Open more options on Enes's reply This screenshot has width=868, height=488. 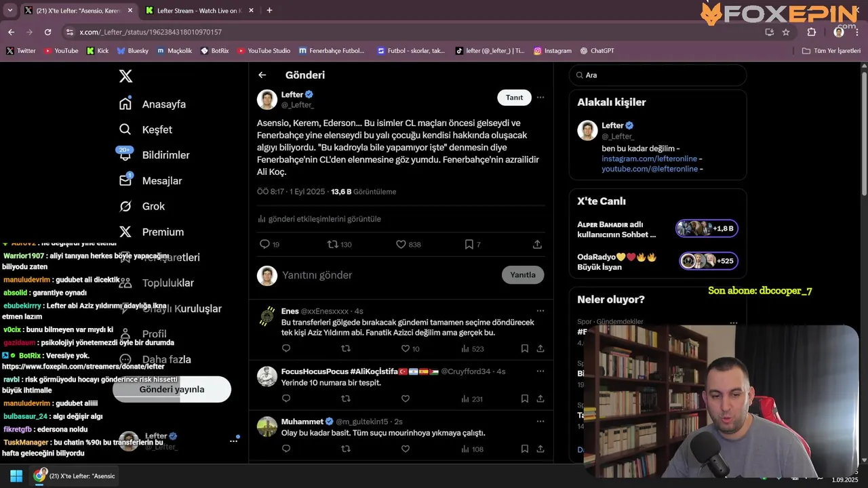540,311
